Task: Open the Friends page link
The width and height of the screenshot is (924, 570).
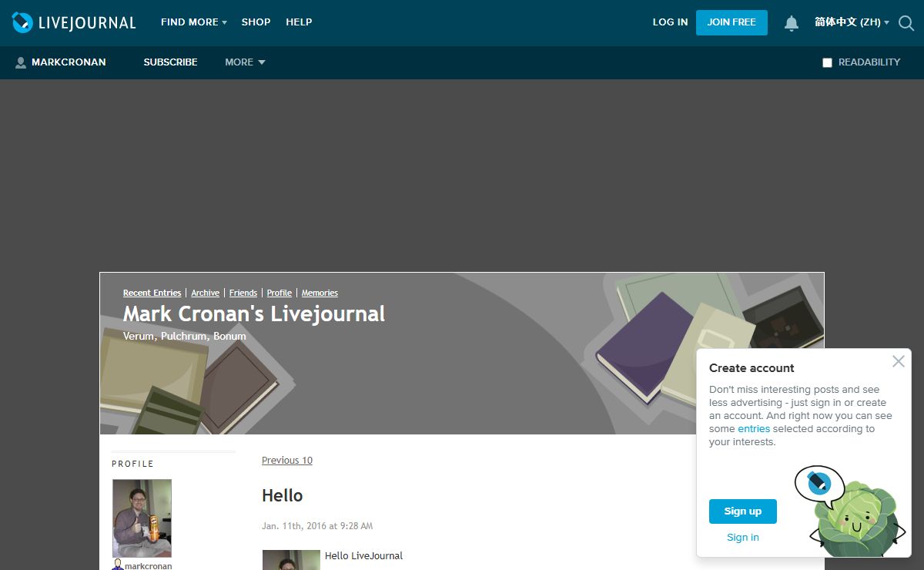Action: (x=243, y=293)
